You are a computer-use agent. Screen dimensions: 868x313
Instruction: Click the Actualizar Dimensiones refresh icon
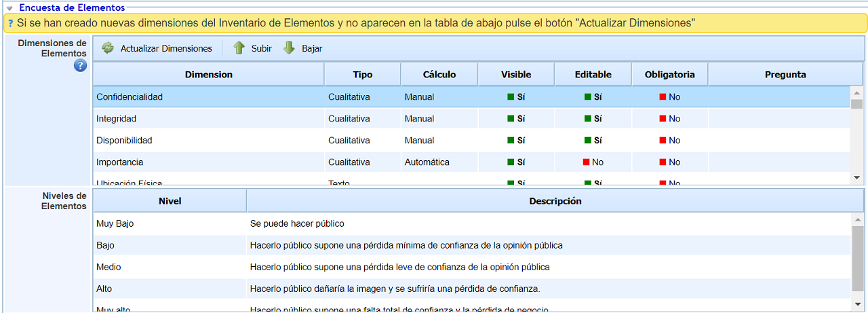point(108,48)
